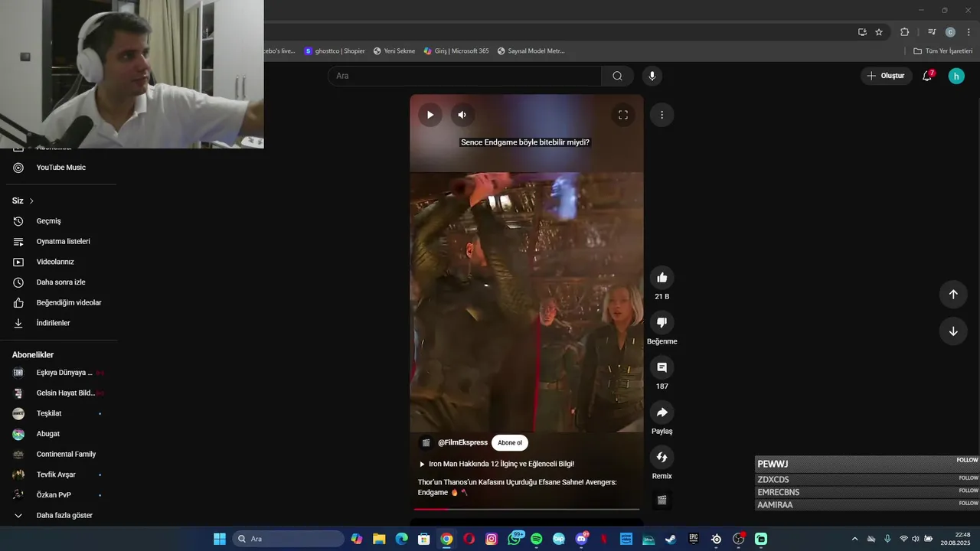This screenshot has height=551, width=980.
Task: Mute the Shorts video volume
Action: (462, 115)
